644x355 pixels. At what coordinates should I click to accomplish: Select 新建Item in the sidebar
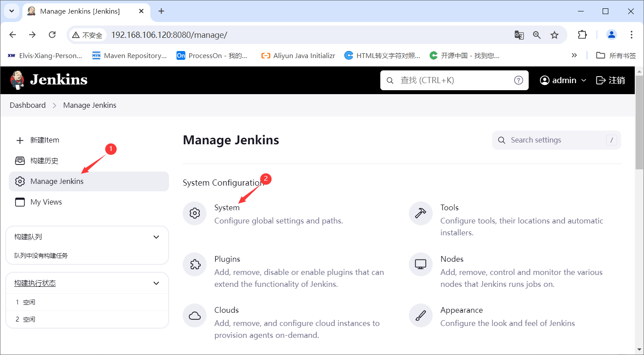tap(89, 140)
